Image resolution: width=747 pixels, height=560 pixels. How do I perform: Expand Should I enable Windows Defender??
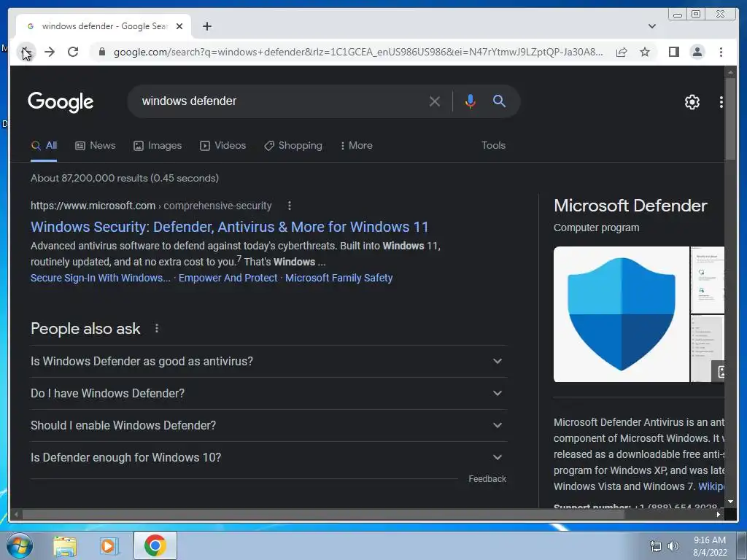pyautogui.click(x=268, y=425)
